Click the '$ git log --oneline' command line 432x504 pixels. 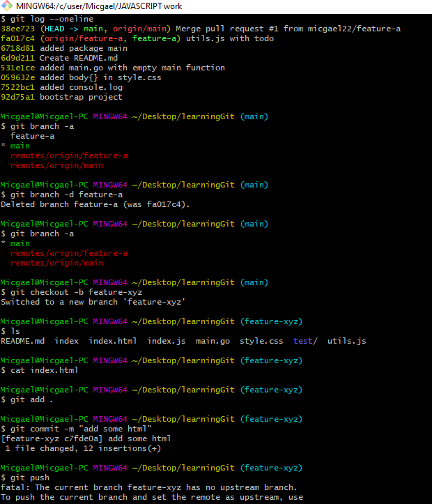click(47, 19)
